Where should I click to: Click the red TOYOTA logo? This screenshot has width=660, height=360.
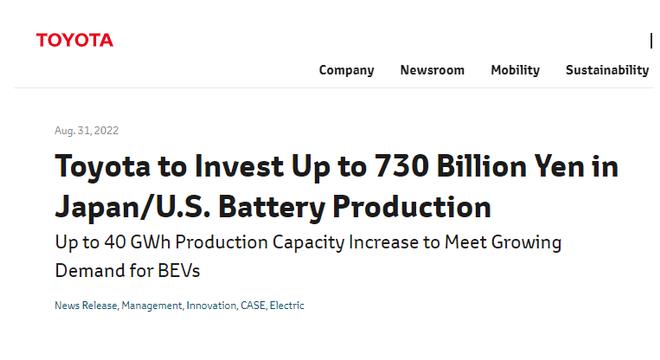pyautogui.click(x=75, y=40)
